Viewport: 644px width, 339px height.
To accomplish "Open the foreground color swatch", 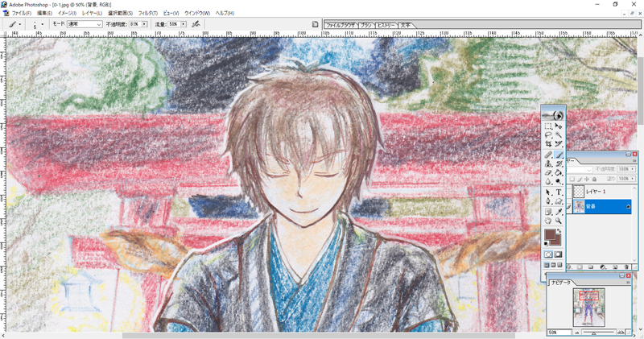I will pyautogui.click(x=550, y=235).
